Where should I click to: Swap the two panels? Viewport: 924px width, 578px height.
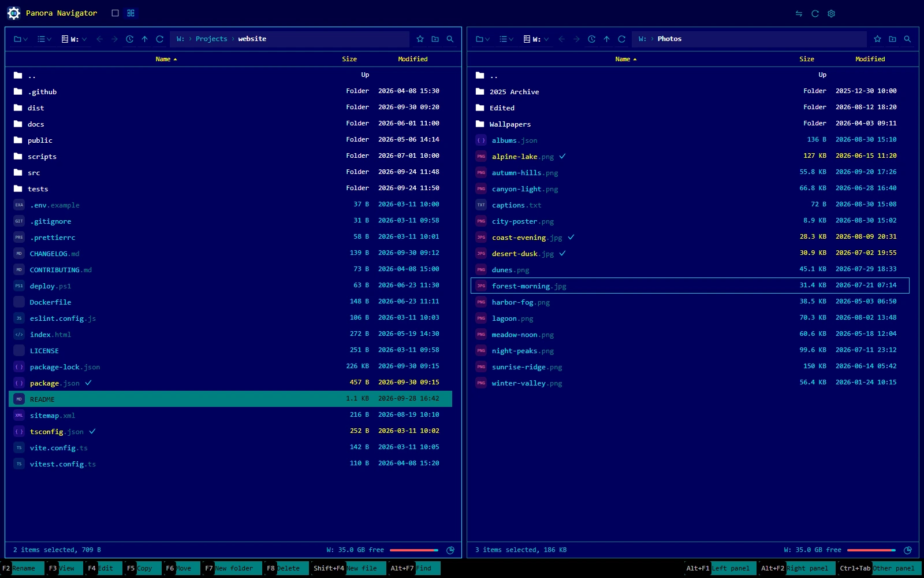pyautogui.click(x=799, y=13)
